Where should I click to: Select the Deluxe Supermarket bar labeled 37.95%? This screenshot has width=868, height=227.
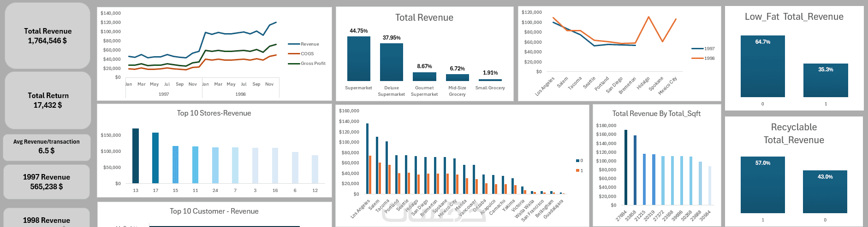pos(392,62)
